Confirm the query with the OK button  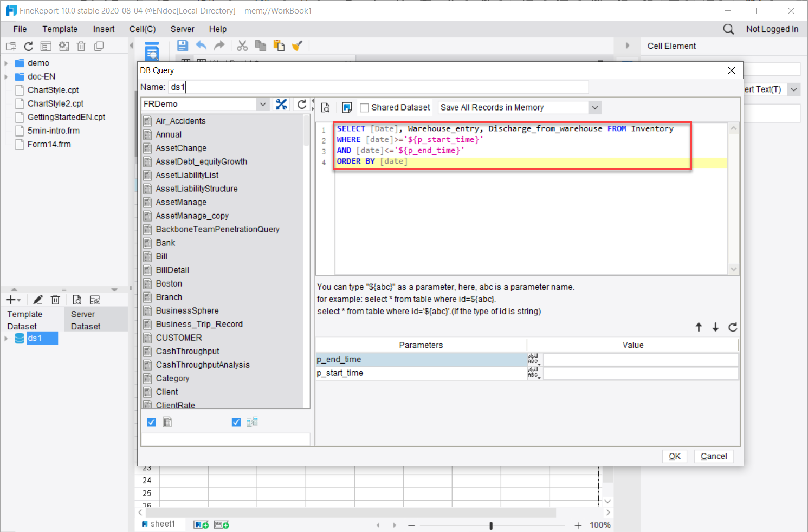(x=674, y=456)
